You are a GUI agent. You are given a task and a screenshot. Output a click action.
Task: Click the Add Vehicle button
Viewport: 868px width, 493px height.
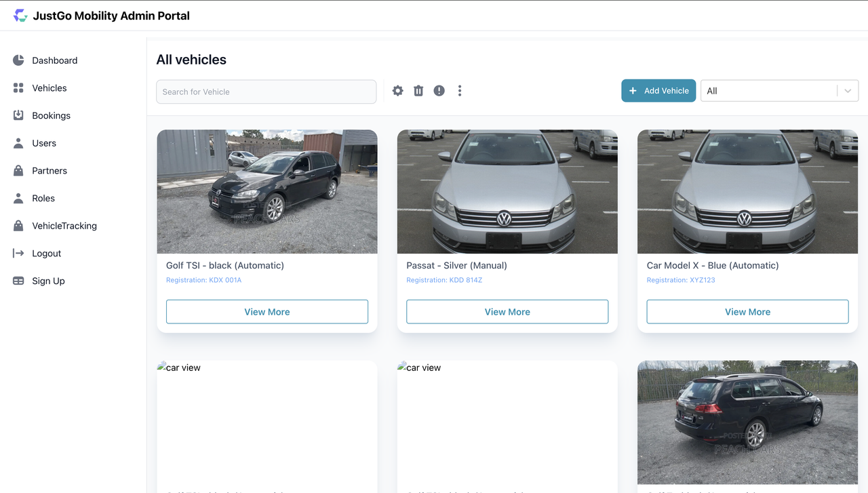[658, 90]
